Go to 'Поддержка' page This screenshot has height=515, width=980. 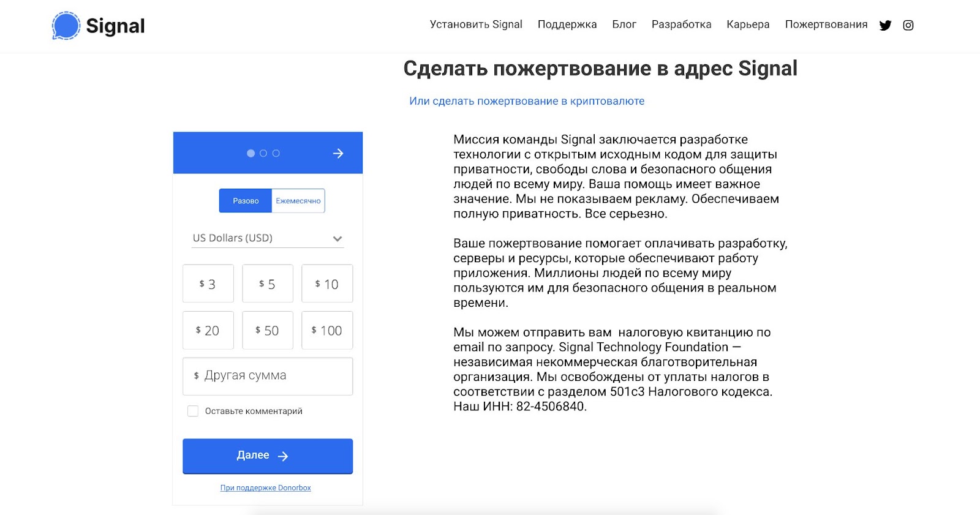(x=567, y=24)
